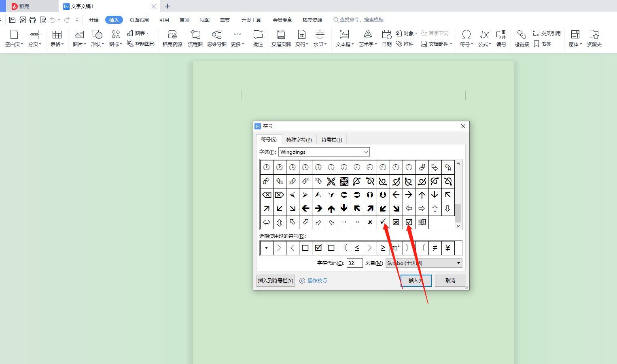The width and height of the screenshot is (617, 364).
Task: Click the character code (字符代码) field
Action: point(354,263)
